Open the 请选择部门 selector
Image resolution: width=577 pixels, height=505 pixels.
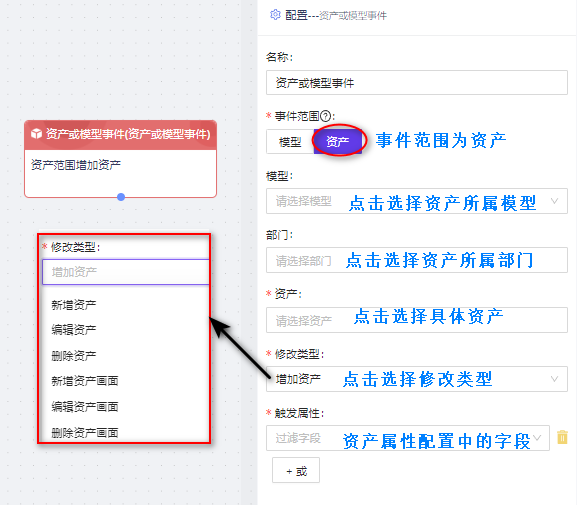[417, 260]
